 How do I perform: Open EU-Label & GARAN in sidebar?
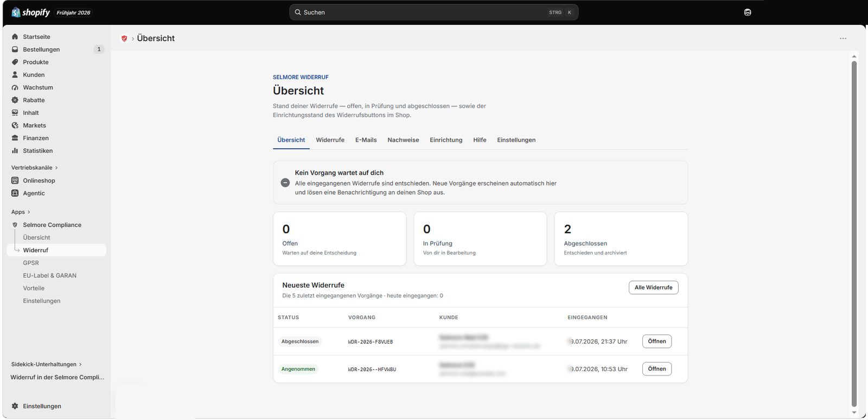point(49,276)
